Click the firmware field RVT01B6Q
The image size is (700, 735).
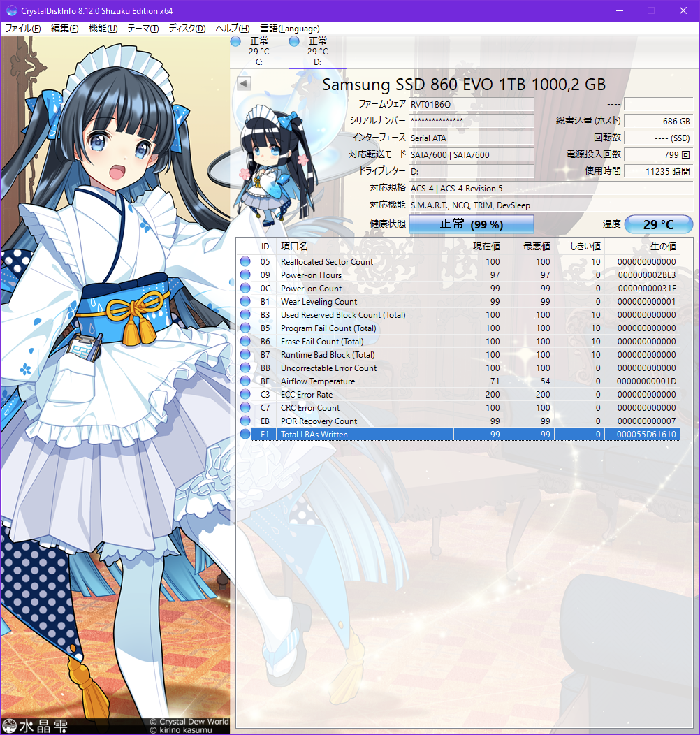click(471, 104)
